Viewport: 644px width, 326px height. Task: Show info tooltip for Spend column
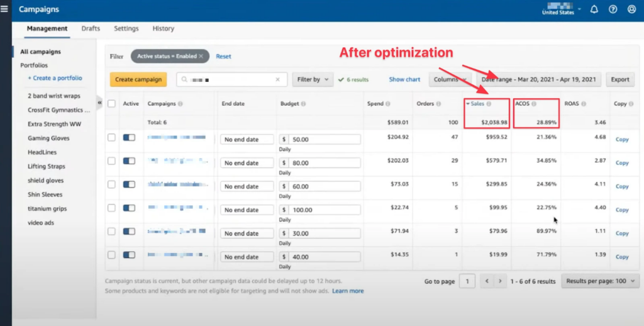click(387, 104)
